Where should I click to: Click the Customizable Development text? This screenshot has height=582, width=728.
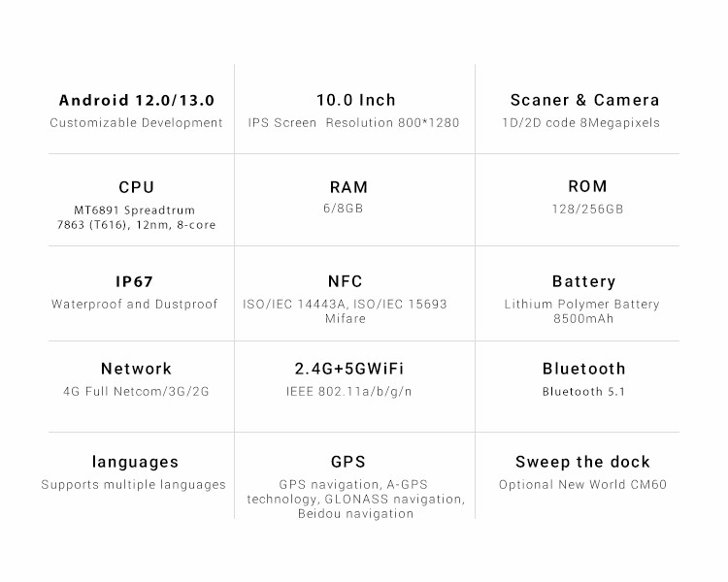[137, 123]
